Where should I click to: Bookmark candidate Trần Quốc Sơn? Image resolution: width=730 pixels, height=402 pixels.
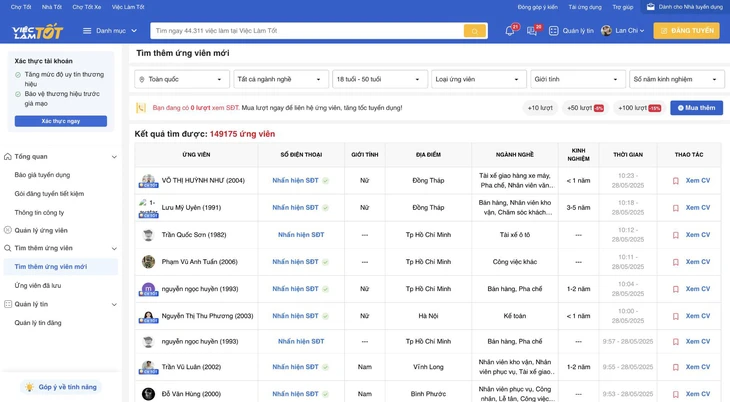pyautogui.click(x=676, y=235)
